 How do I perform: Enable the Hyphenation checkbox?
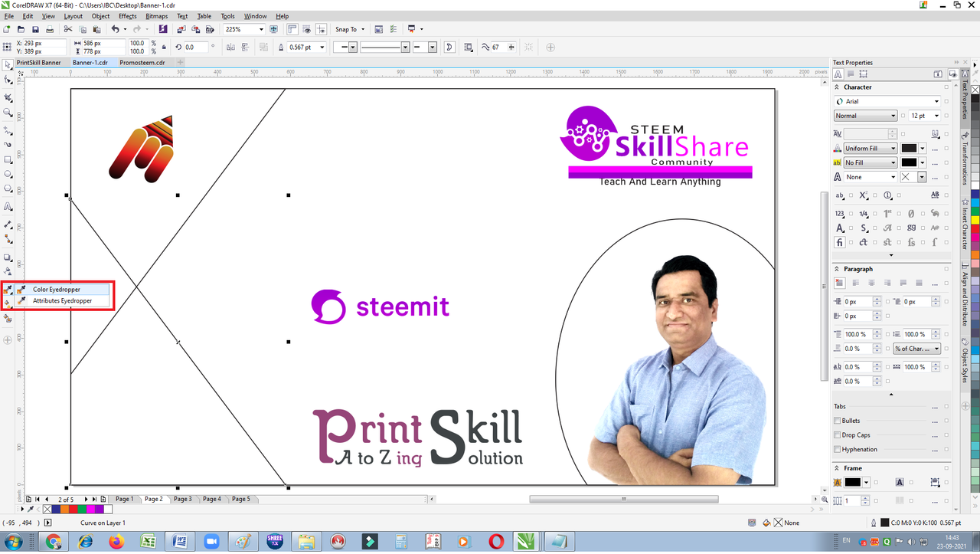click(837, 450)
